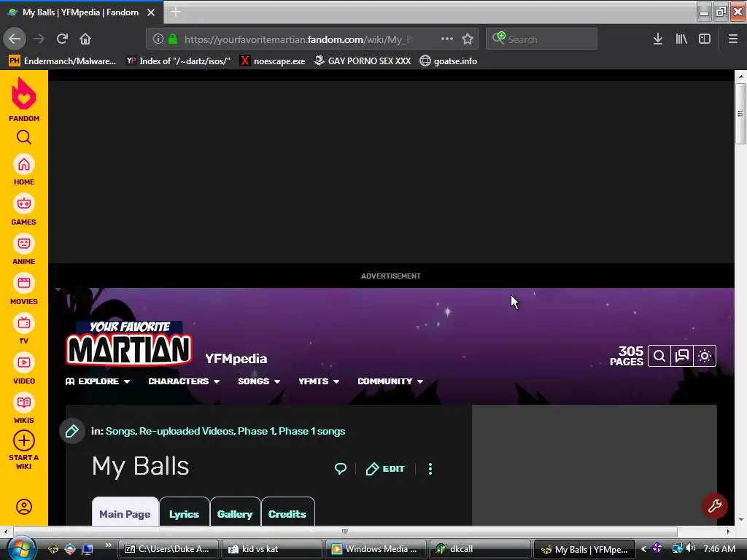Open the noescape.exe bookmark
Viewport: 747px width, 560px height.
click(273, 61)
